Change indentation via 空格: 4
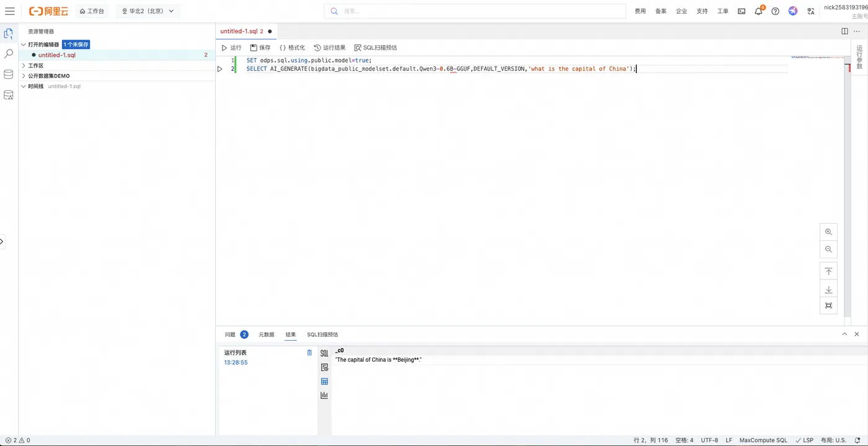 click(x=684, y=440)
